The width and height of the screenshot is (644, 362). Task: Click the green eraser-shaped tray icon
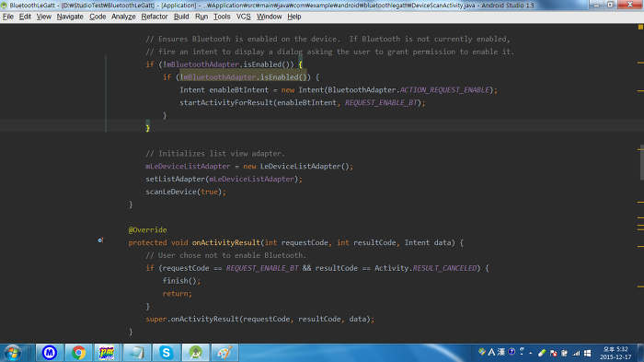542,353
